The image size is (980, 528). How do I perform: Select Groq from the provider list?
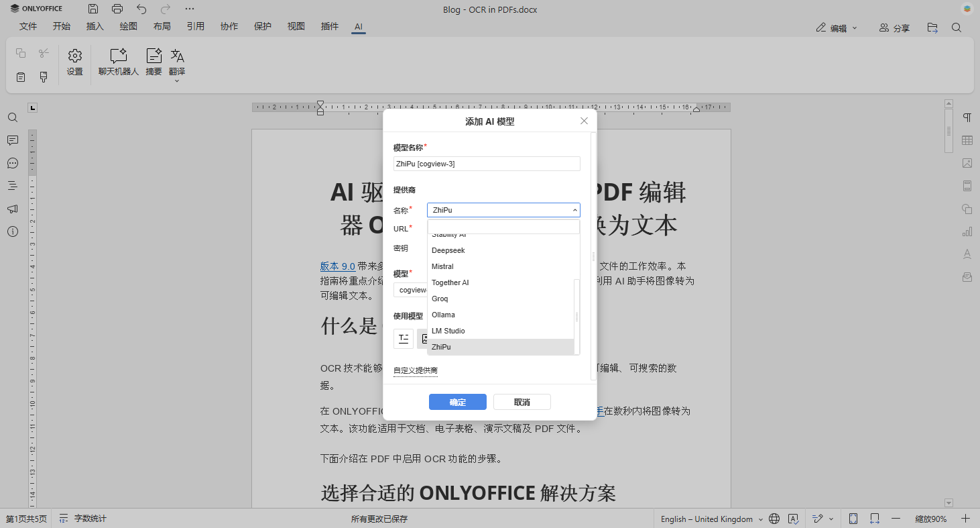501,299
